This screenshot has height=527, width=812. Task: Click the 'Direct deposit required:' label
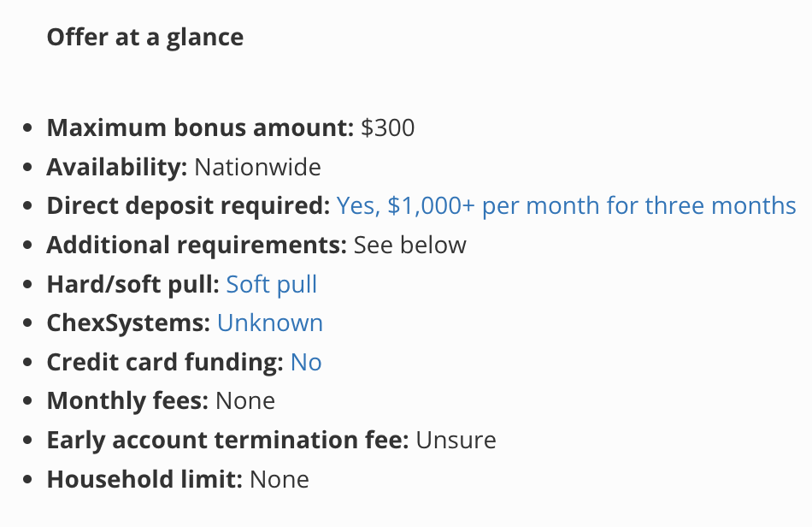click(188, 206)
